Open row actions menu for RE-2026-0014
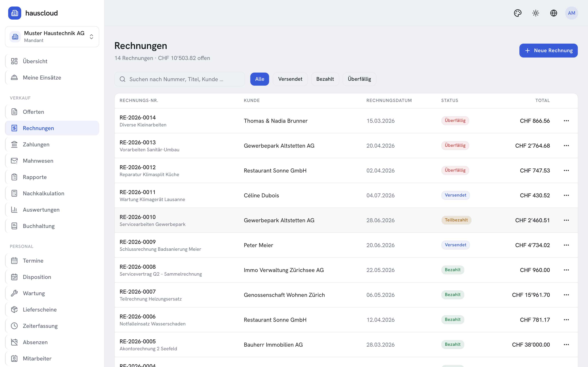Image resolution: width=588 pixels, height=367 pixels. (566, 121)
